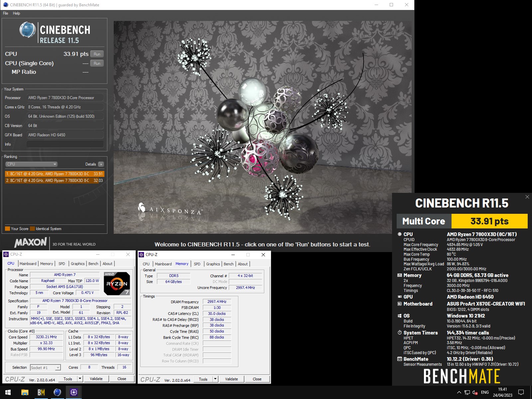Screen dimensions: 532x399
Task: Run the CPU benchmark test
Action: click(x=97, y=54)
